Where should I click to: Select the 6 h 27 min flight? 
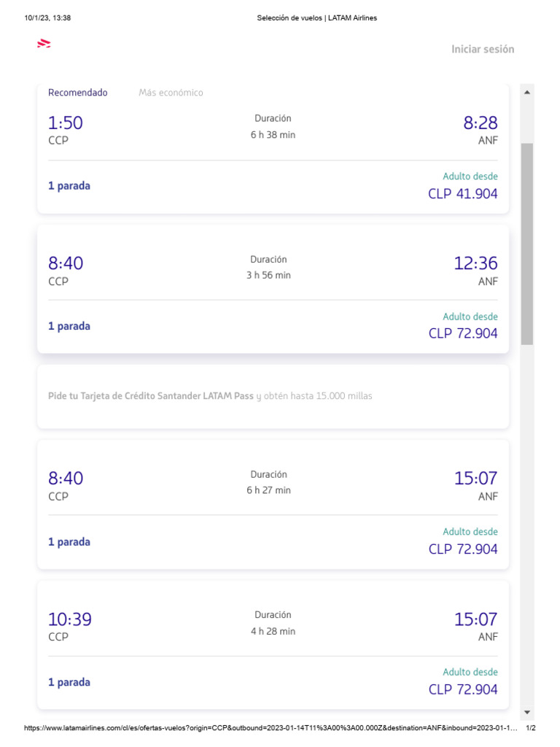coord(273,504)
